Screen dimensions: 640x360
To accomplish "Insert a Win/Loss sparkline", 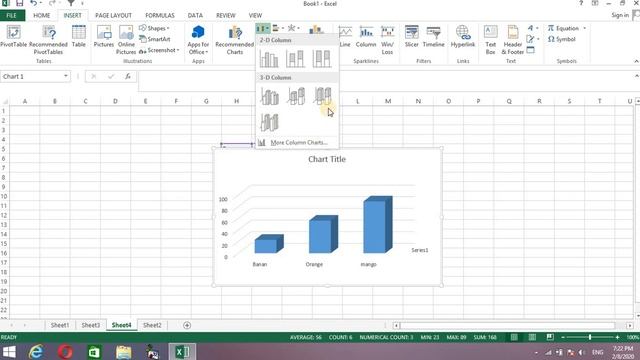I will tap(387, 40).
